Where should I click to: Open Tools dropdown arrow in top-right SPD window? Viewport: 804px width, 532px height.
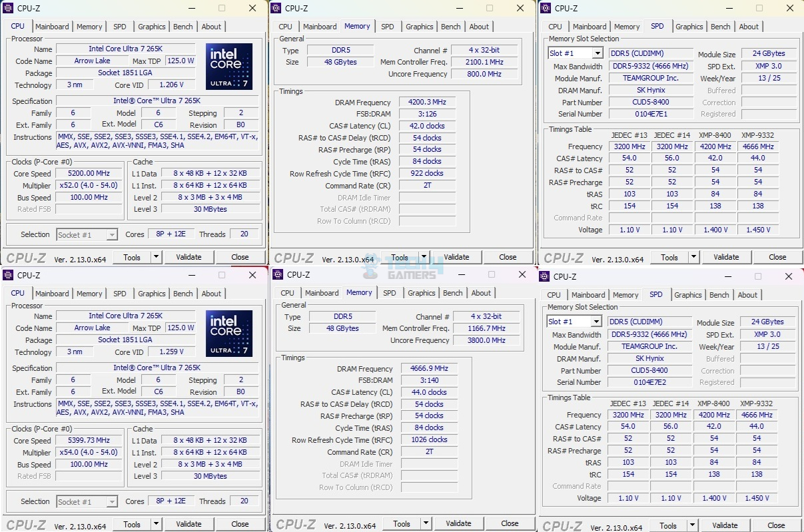click(x=693, y=257)
